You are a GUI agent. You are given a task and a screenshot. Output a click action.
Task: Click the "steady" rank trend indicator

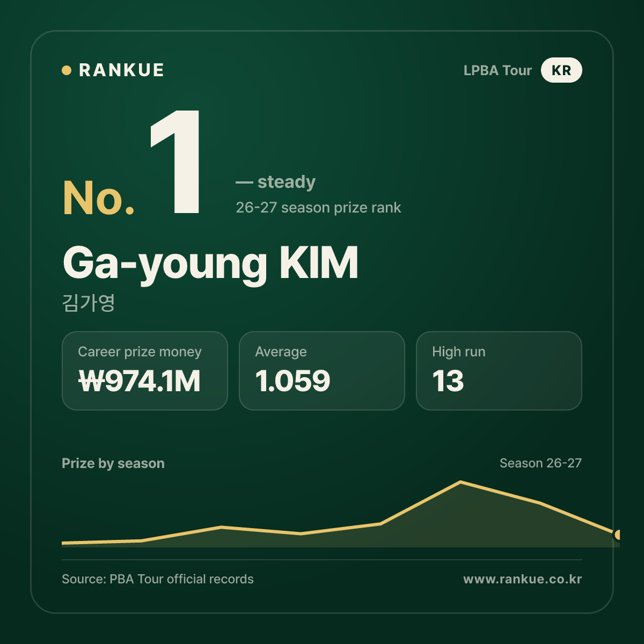(x=275, y=182)
